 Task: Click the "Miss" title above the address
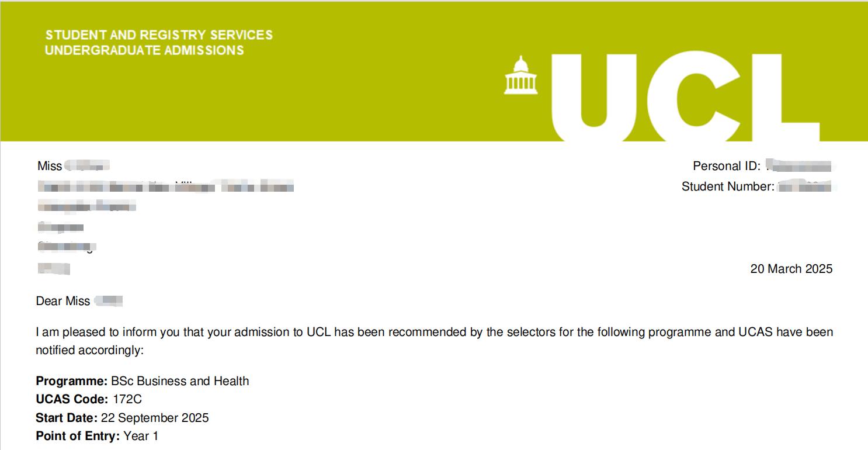[x=50, y=166]
